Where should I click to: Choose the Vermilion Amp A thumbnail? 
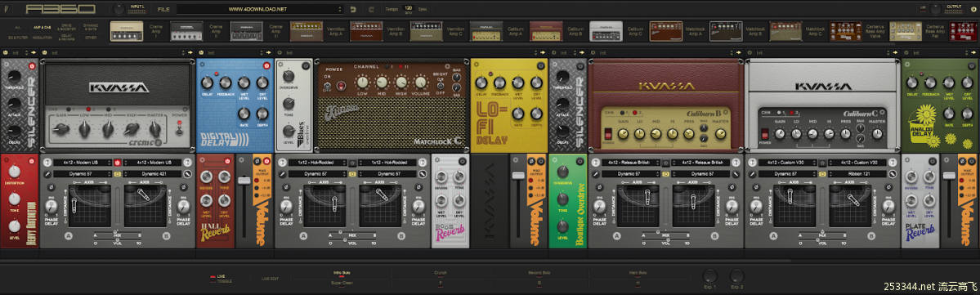tap(306, 30)
